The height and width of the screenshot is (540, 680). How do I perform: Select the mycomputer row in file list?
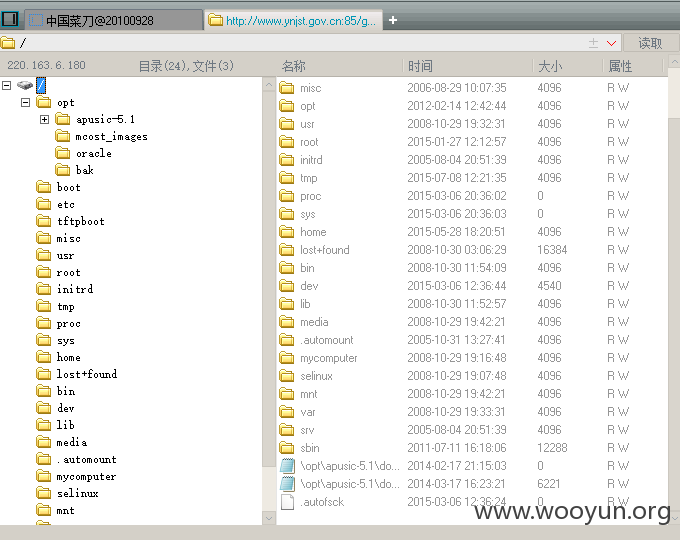click(472, 358)
